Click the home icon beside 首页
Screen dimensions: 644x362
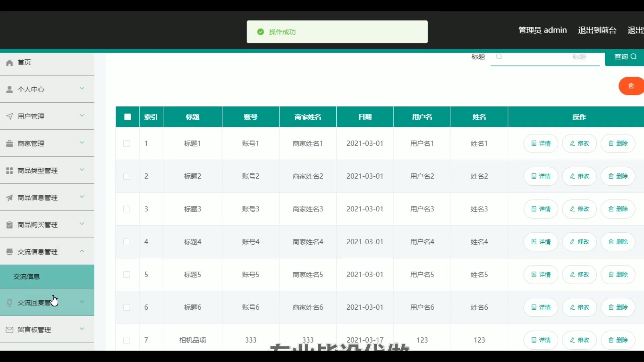coord(9,63)
